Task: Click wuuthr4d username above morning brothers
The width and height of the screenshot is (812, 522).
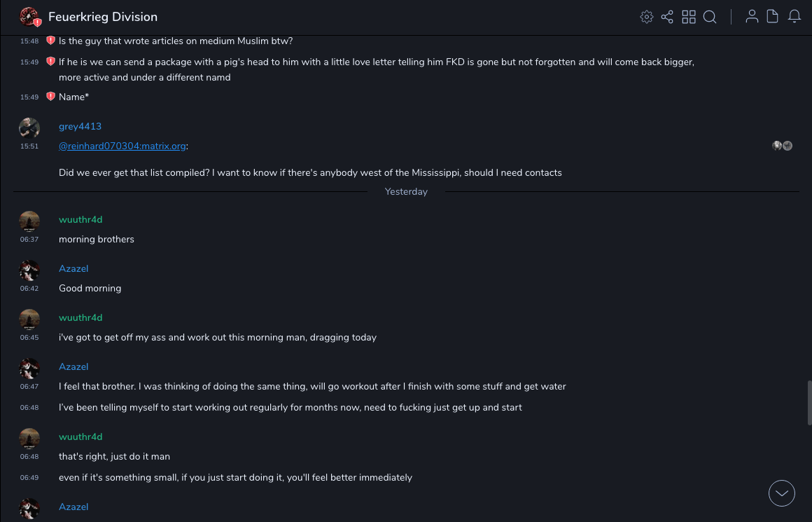Action: point(80,219)
